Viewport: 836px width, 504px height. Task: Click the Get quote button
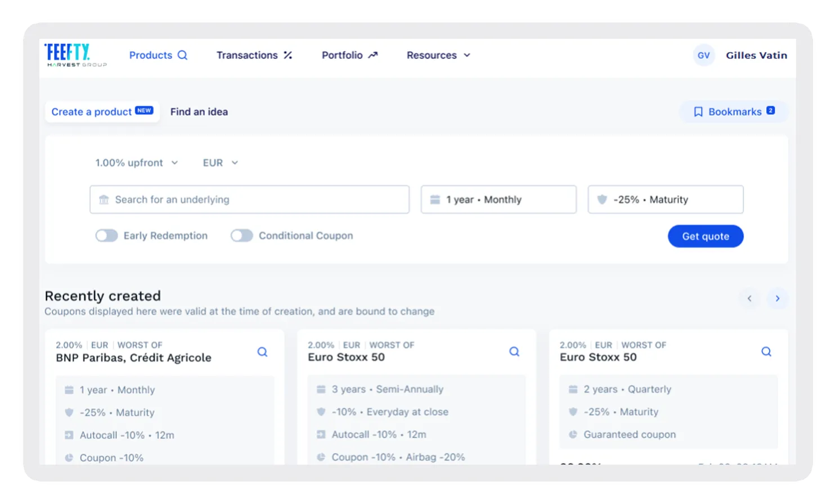pos(705,236)
